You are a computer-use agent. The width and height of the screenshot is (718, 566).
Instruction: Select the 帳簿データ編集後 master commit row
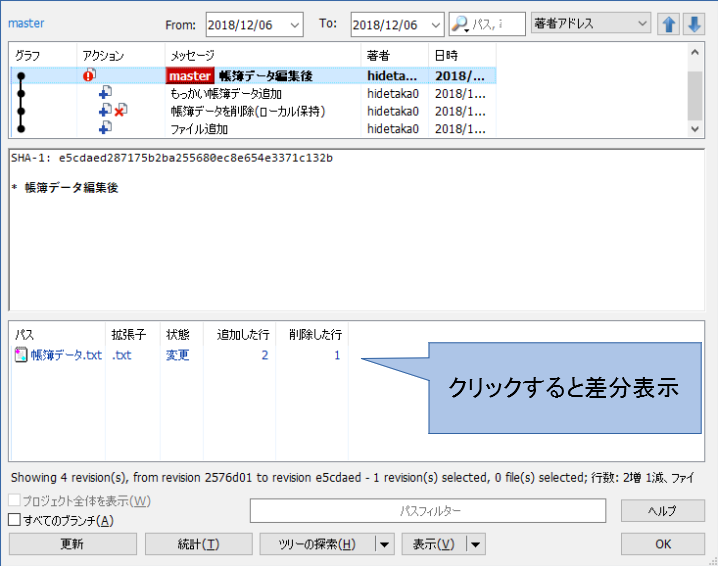pyautogui.click(x=253, y=76)
